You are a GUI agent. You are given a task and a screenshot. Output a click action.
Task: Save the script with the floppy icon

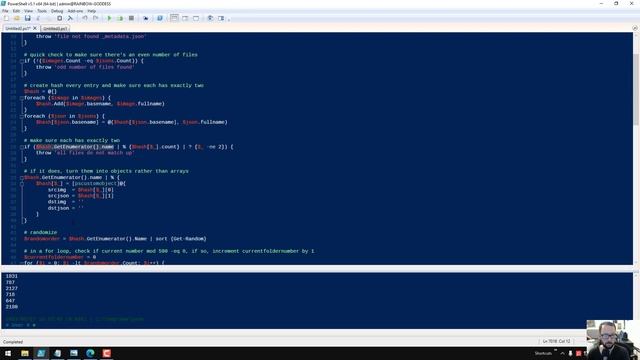click(27, 18)
